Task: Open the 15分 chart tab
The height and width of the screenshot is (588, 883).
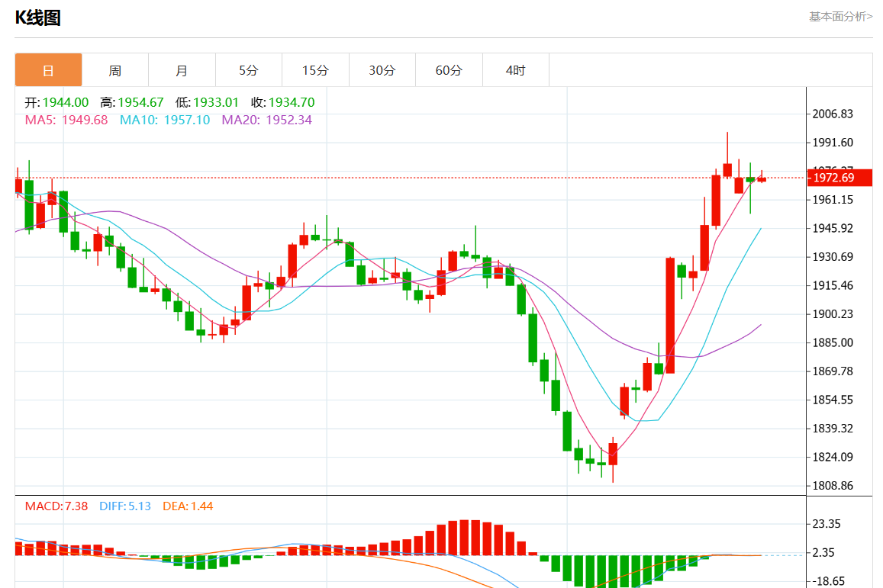Action: (x=315, y=70)
